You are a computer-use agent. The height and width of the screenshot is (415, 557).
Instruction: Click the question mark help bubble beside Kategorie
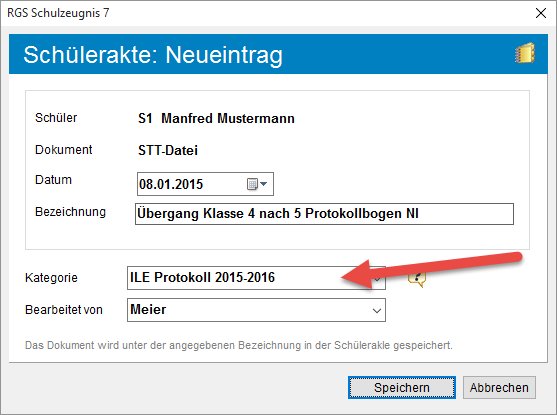417,278
